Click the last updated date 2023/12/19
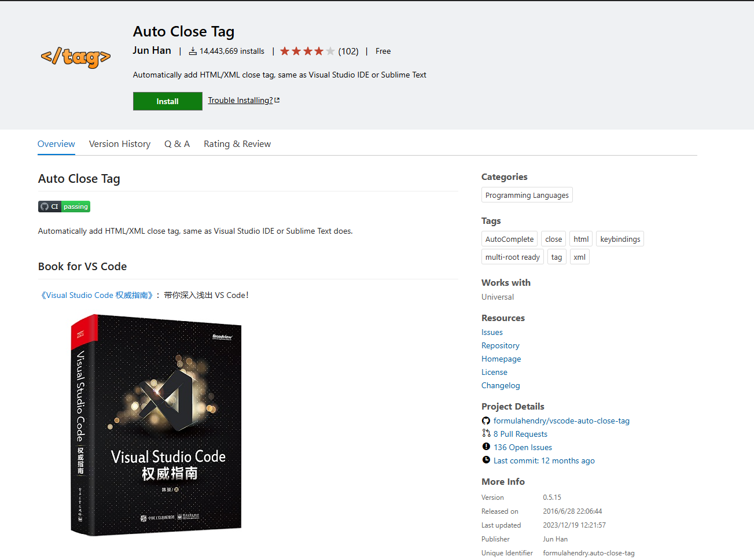754x560 pixels. (x=574, y=525)
